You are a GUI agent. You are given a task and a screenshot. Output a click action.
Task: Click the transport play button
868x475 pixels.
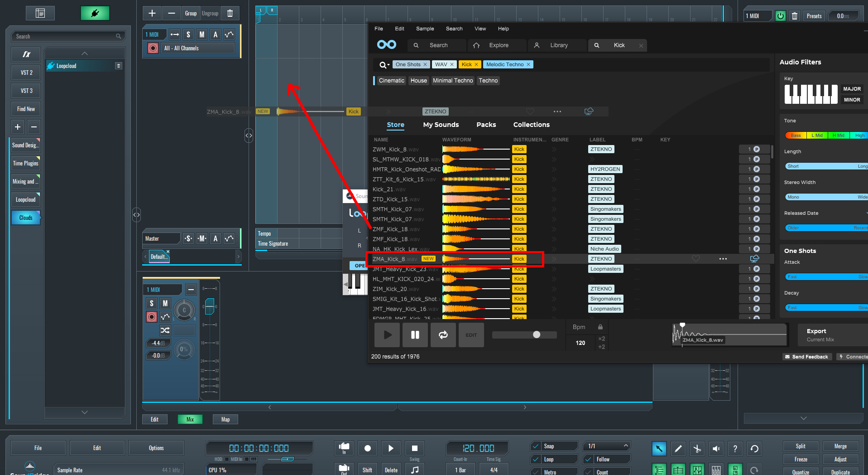pos(391,448)
